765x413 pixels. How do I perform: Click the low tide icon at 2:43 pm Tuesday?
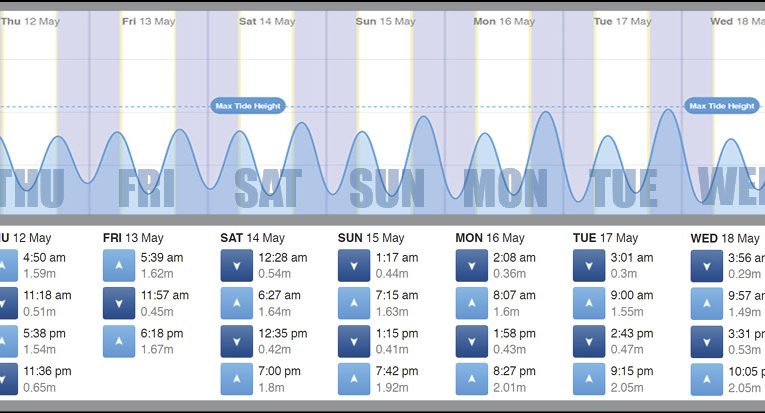589,340
